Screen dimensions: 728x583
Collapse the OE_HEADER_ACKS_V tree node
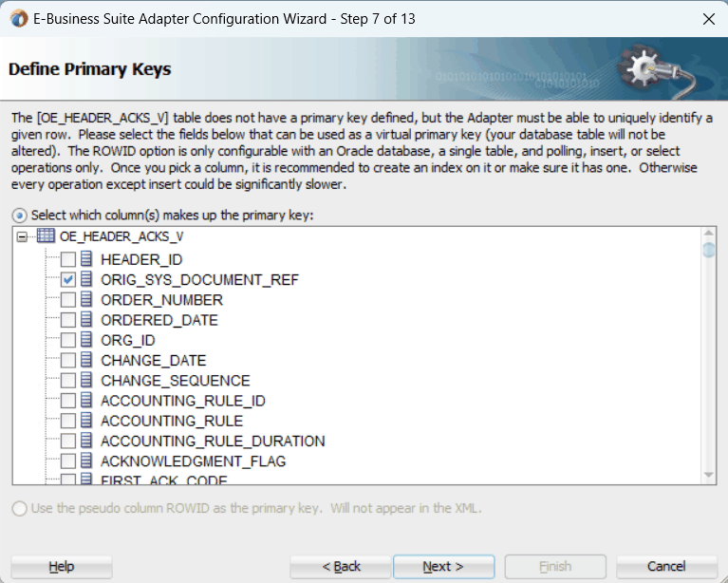pyautogui.click(x=22, y=237)
